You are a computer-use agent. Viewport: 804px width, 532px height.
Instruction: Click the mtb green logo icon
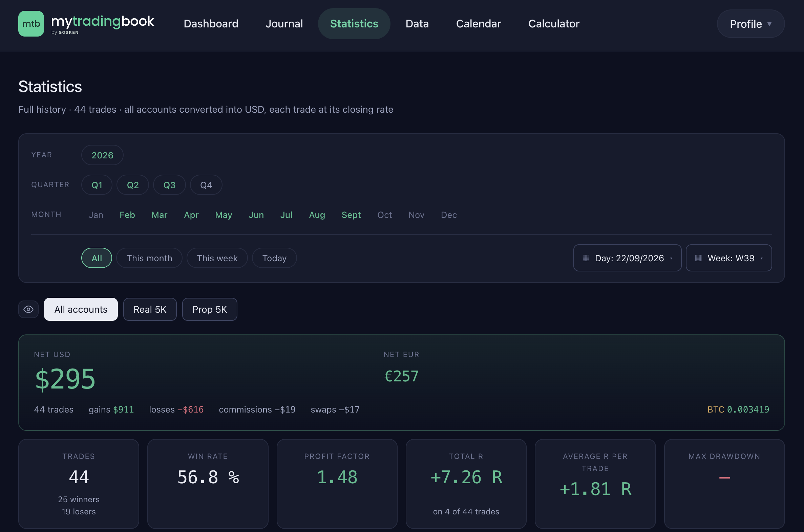pyautogui.click(x=31, y=24)
